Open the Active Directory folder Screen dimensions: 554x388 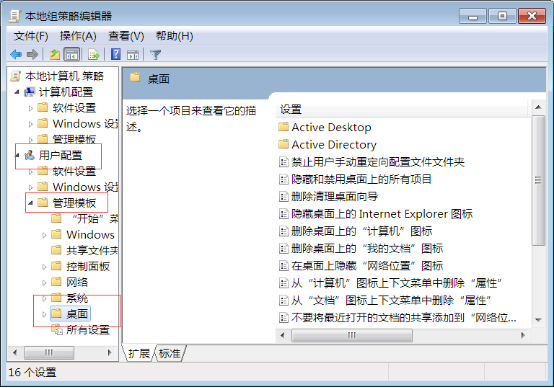coord(334,145)
